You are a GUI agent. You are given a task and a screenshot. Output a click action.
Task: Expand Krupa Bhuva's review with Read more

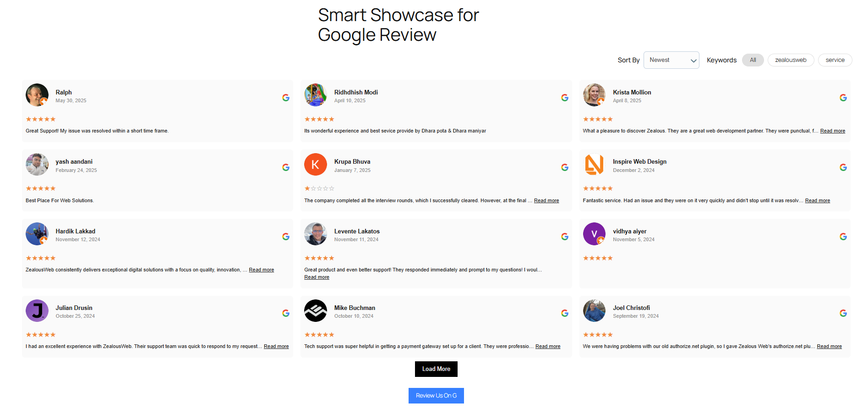546,201
